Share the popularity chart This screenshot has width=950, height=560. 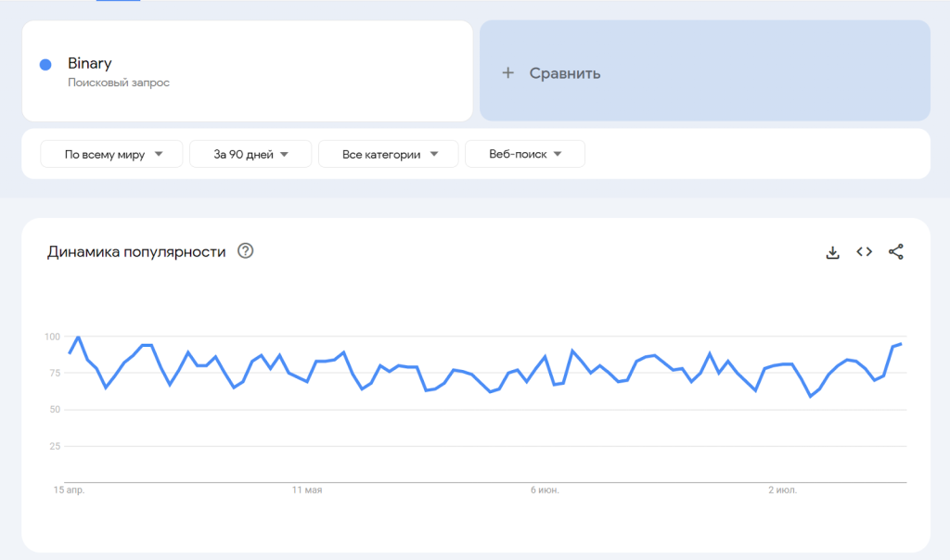(895, 252)
